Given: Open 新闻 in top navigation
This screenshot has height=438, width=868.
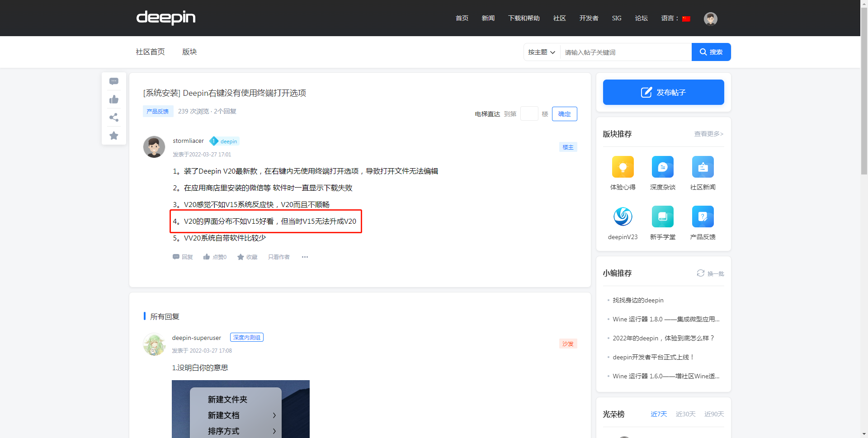Looking at the screenshot, I should tap(488, 18).
